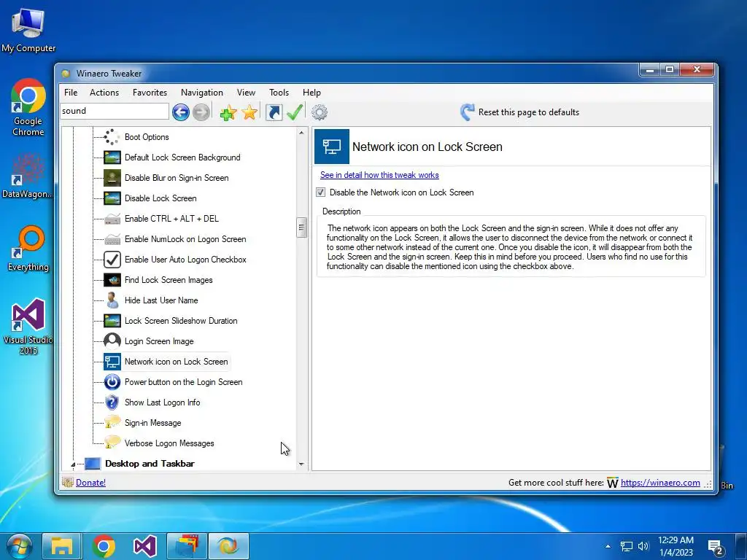Open the Everything desktop shortcut

[28, 249]
